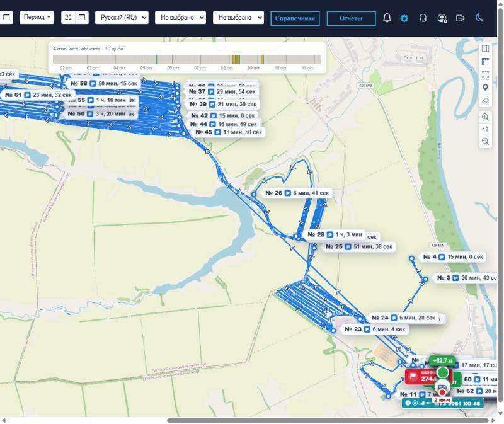Open the notifications bell
Viewport: 504px width, 424px height.
pyautogui.click(x=387, y=18)
